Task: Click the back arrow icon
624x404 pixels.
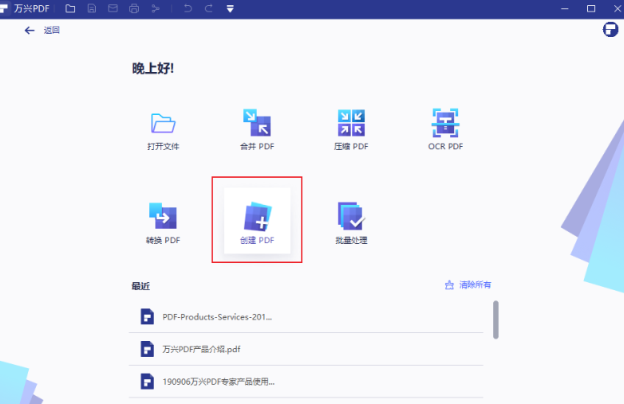Action: point(29,30)
